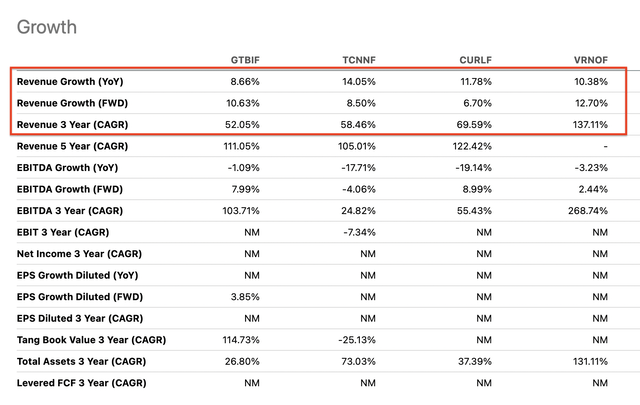
Task: Click the GTBIF column header
Action: [x=250, y=56]
